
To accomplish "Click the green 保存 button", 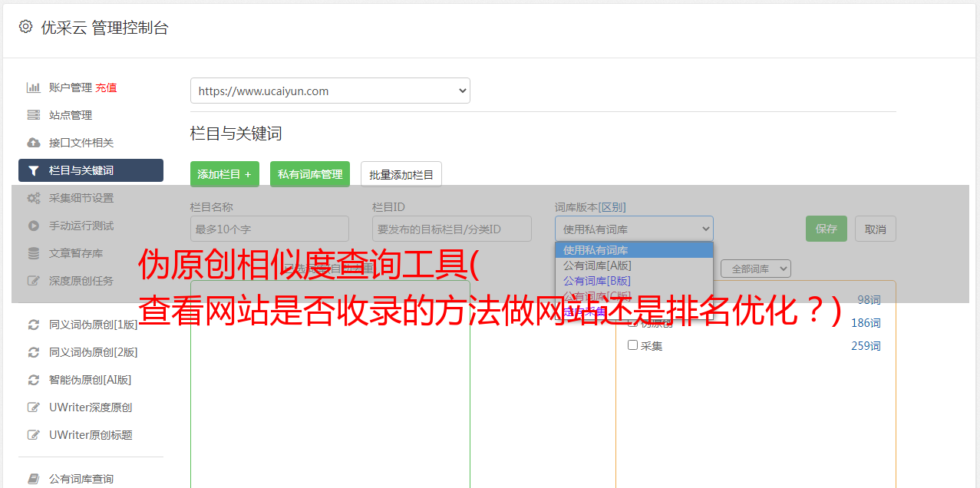I will (x=827, y=229).
